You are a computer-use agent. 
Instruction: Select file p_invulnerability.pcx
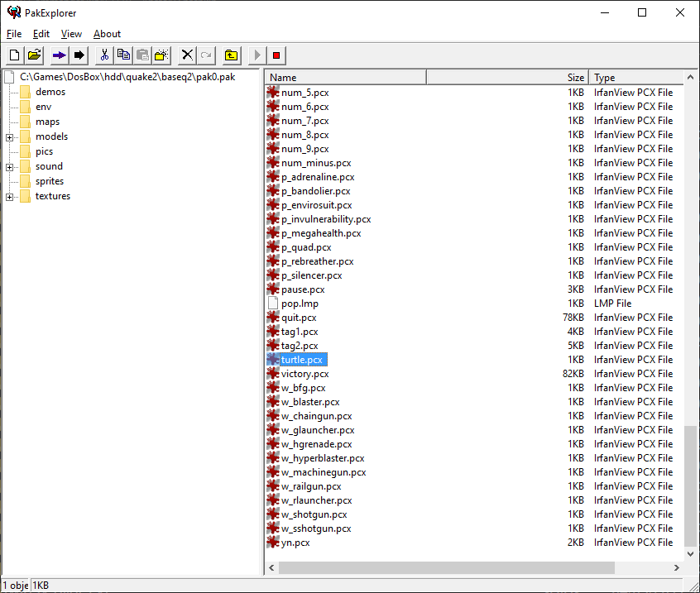326,219
